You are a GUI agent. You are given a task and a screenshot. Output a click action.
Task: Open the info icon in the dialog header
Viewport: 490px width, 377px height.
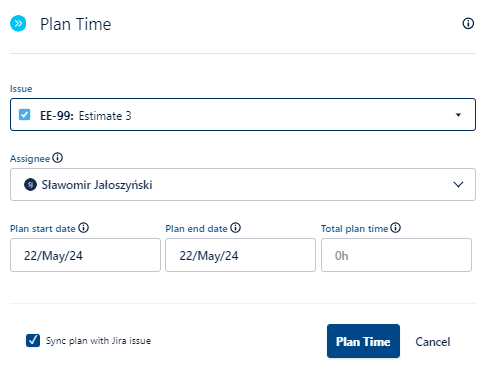click(x=468, y=23)
